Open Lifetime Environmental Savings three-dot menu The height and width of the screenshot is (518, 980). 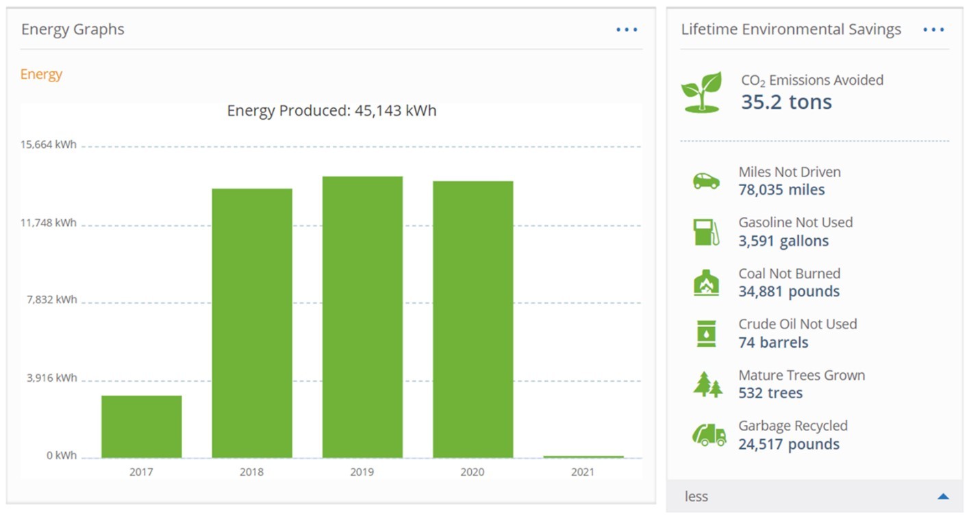point(933,29)
